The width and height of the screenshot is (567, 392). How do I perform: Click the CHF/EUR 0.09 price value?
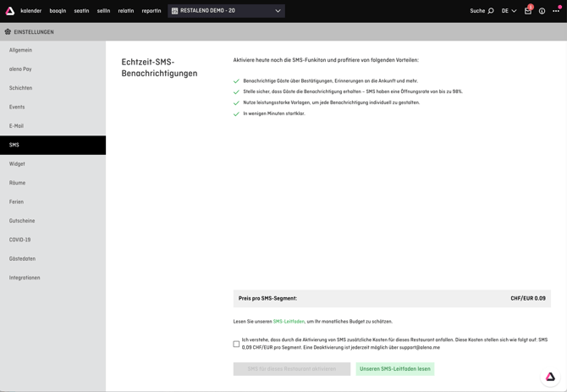(x=528, y=298)
